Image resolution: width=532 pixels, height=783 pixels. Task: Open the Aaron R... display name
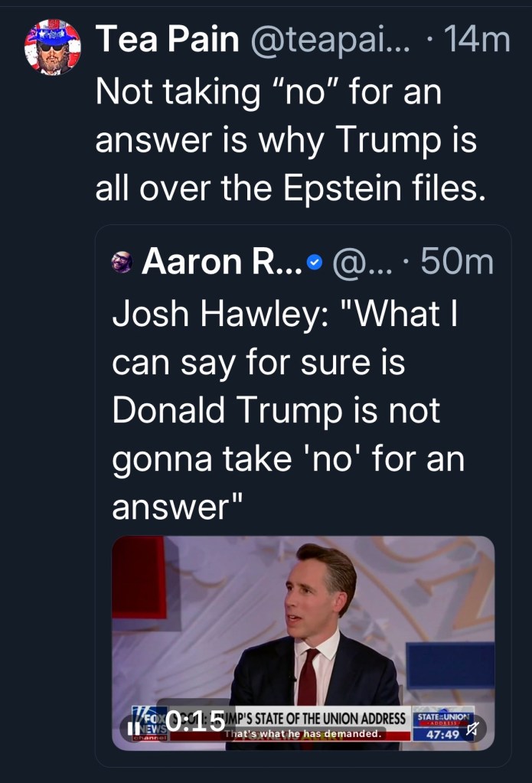point(222,263)
